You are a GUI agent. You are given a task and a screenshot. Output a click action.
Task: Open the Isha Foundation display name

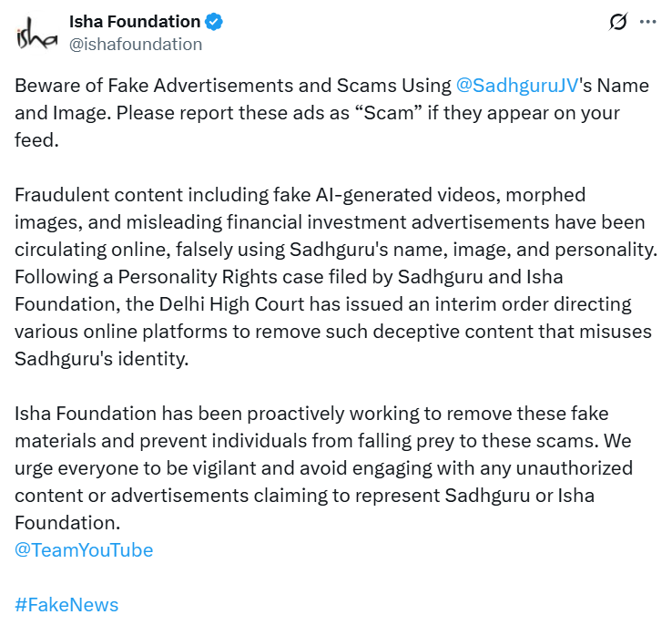point(135,21)
